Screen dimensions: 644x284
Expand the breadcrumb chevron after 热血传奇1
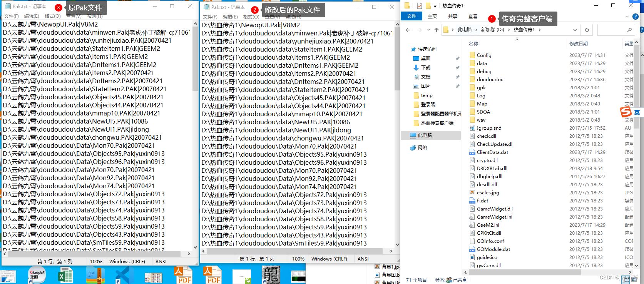pyautogui.click(x=540, y=30)
